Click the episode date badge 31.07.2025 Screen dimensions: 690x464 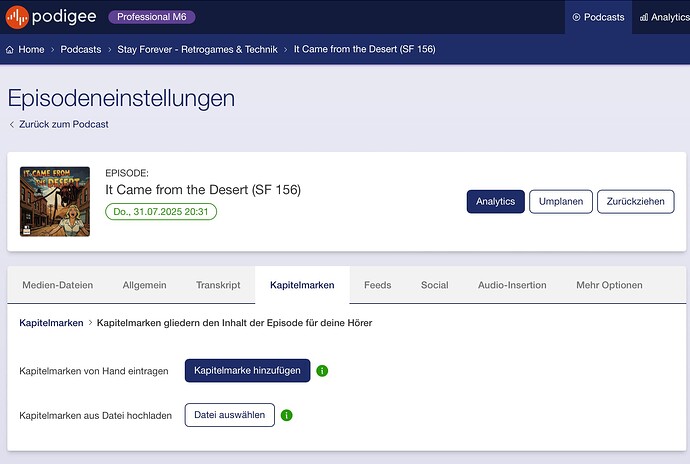[161, 212]
